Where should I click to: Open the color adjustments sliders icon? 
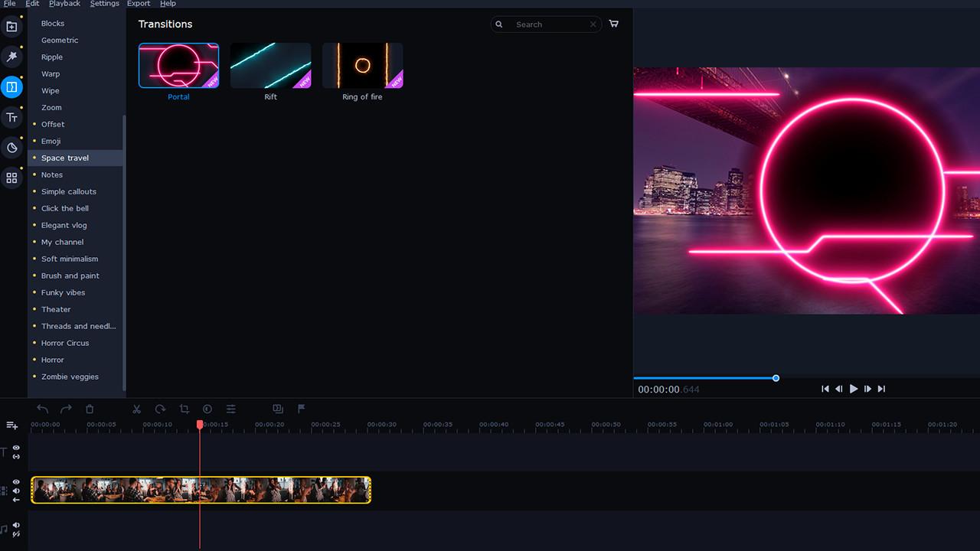[x=230, y=409]
